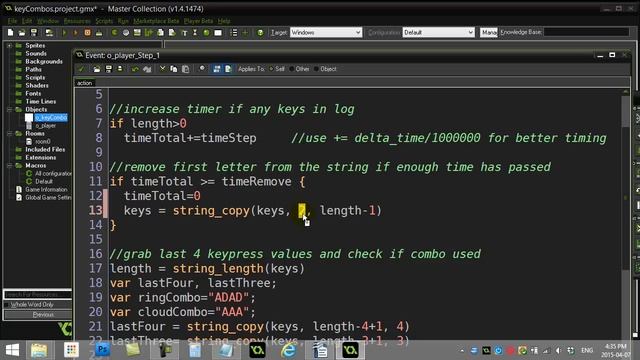Open search in code editor toolbar
This screenshot has height=360, width=640.
[202, 69]
